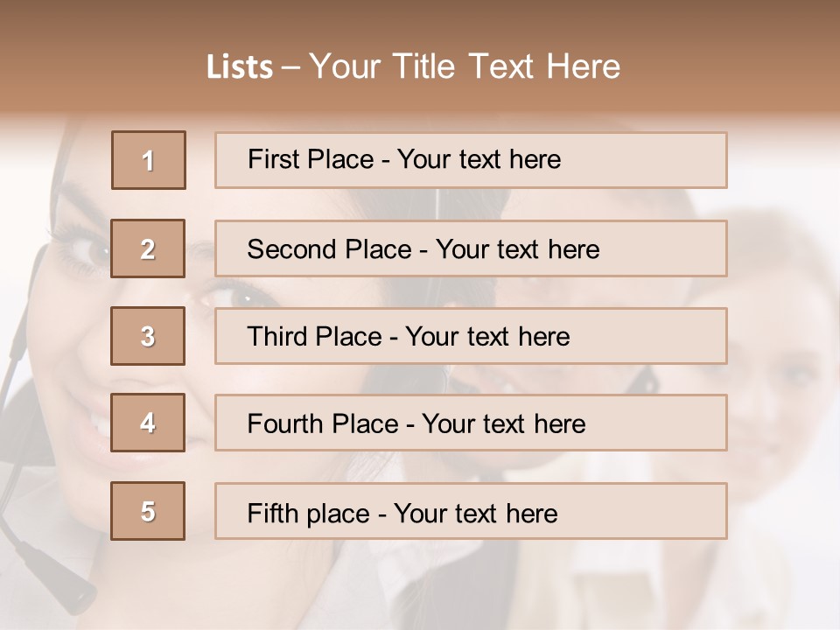Select the 'Your Title Text Here' title text
The height and width of the screenshot is (630, 840).
465,67
